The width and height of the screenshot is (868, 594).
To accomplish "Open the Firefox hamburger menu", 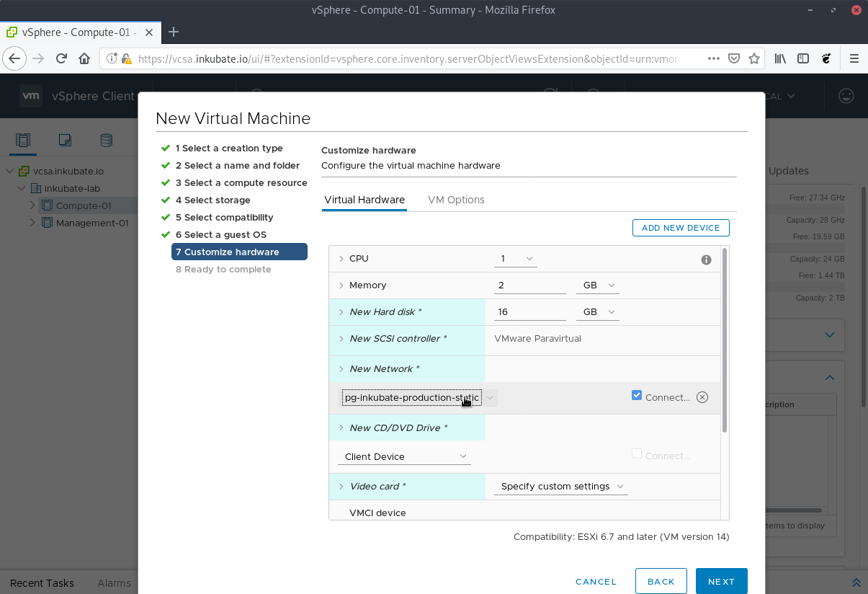I will click(854, 58).
